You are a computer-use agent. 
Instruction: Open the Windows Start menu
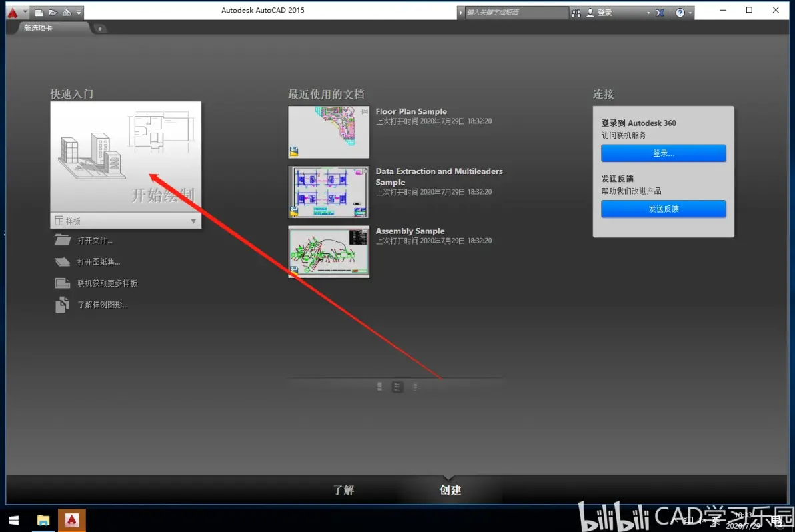tap(14, 521)
